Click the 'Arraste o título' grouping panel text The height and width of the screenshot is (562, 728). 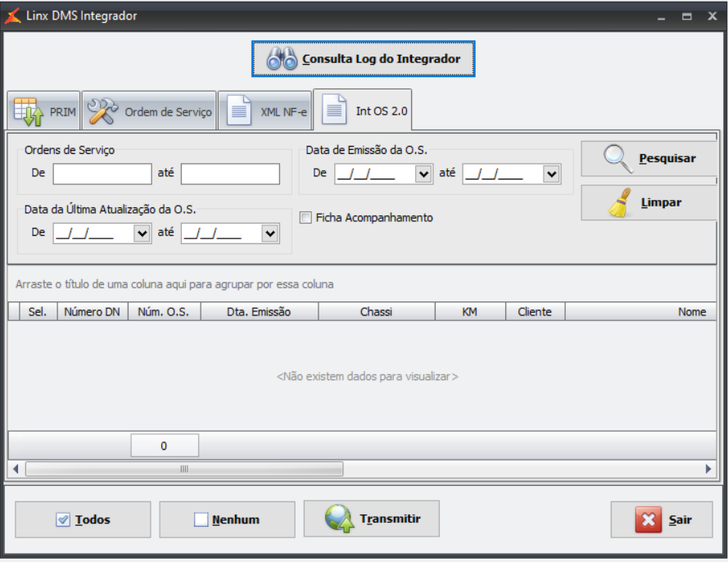coord(174,284)
